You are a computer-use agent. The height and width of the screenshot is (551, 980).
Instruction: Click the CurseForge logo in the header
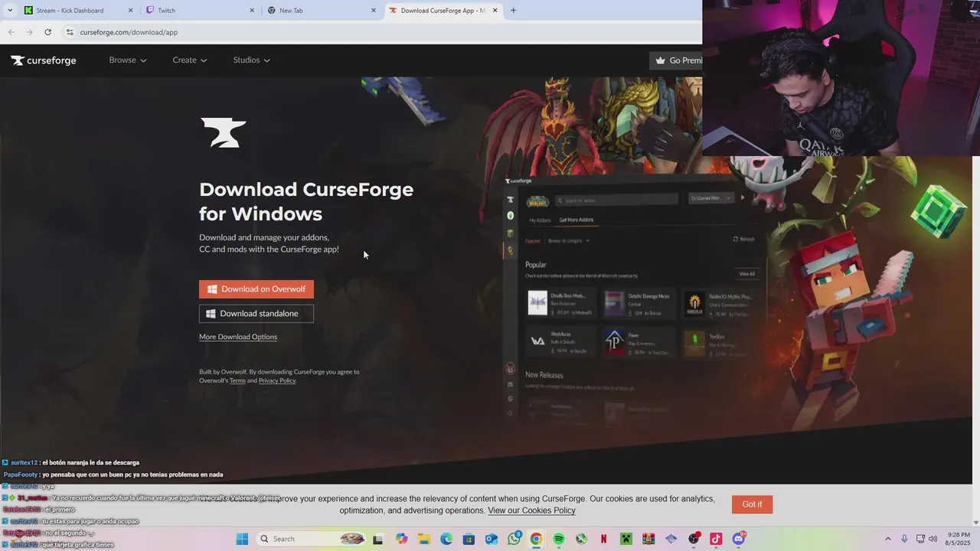point(43,60)
